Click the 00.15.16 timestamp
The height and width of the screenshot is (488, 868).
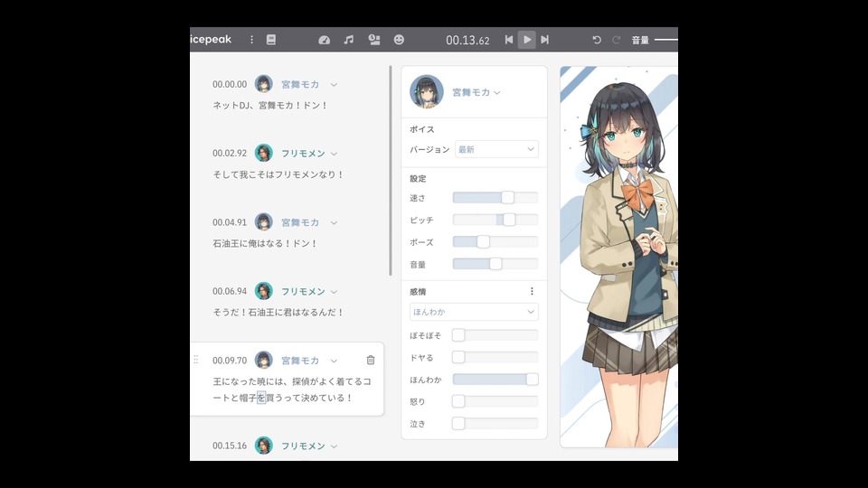pyautogui.click(x=230, y=446)
